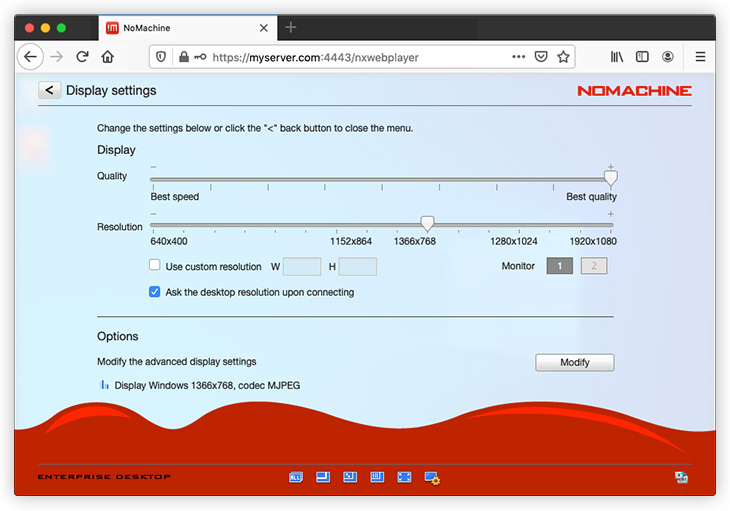The image size is (730, 511).
Task: Uncheck Ask the desktop resolution upon connecting
Action: tap(155, 292)
